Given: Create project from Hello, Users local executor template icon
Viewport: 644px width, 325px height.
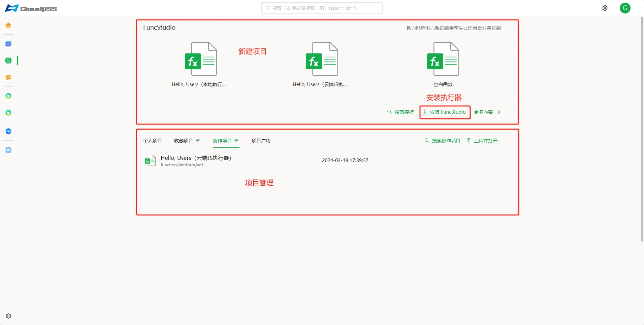Looking at the screenshot, I should click(201, 59).
